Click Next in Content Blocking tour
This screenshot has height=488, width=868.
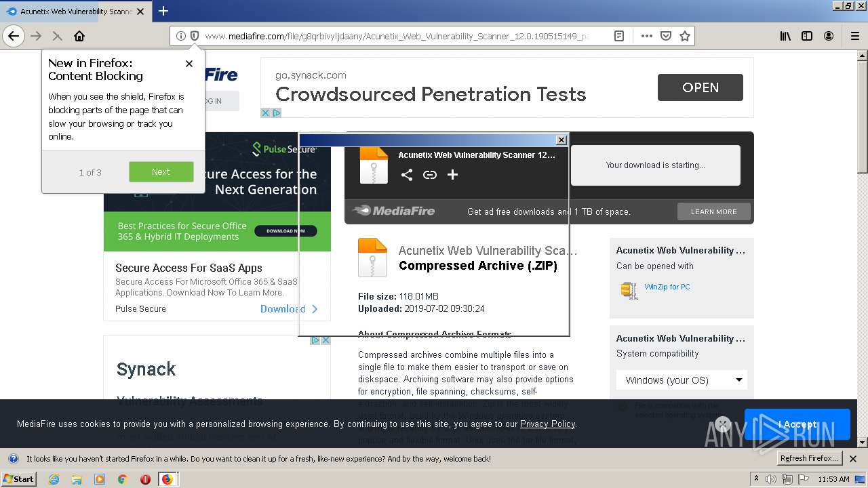[x=161, y=171]
